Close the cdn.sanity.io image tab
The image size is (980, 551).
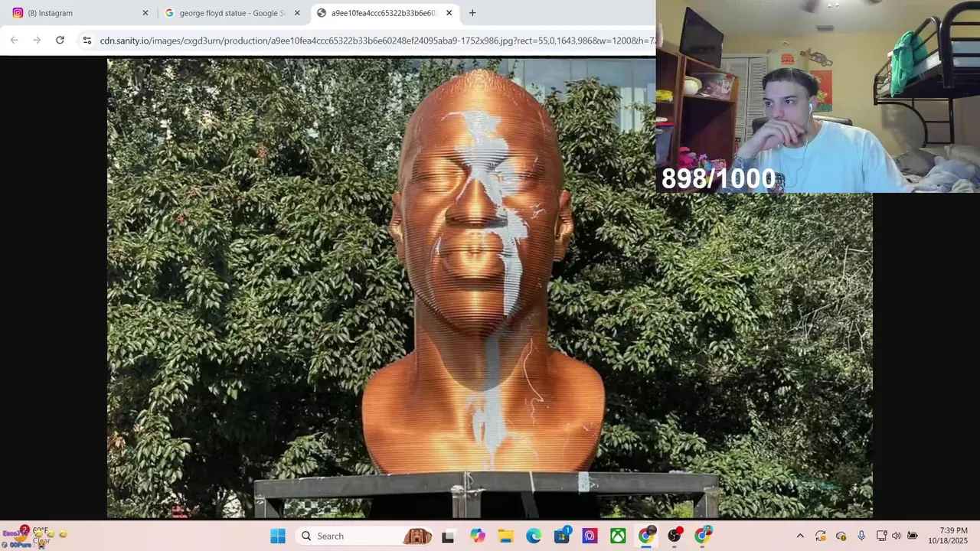[449, 13]
